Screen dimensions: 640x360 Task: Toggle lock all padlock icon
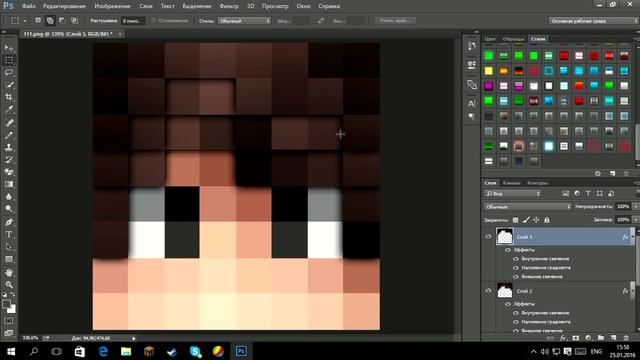(x=547, y=220)
